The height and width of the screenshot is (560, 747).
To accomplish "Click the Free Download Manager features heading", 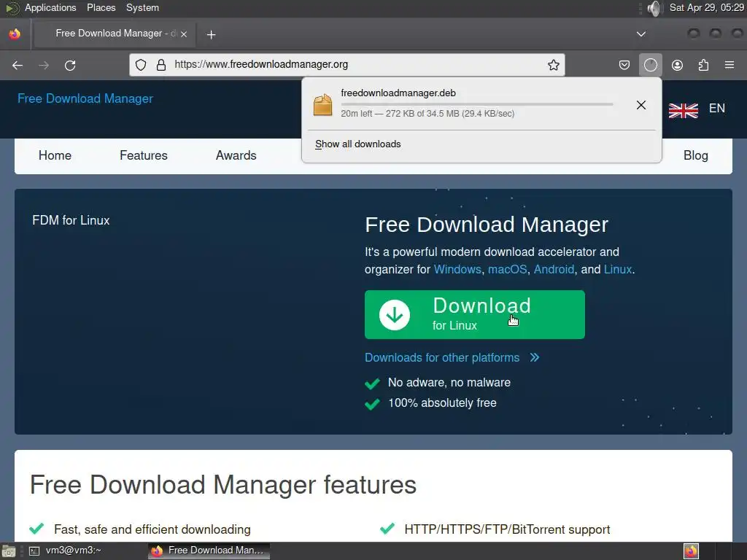I will [223, 485].
